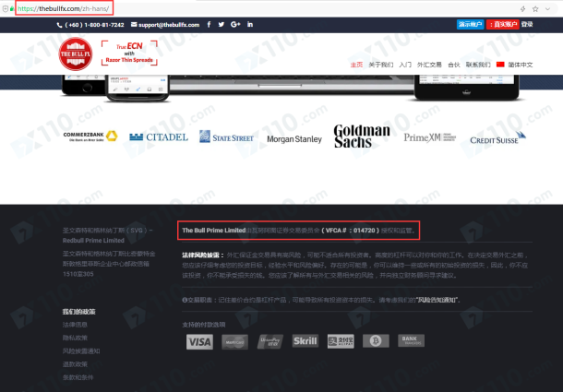Image resolution: width=563 pixels, height=392 pixels.
Task: Click the Credit Suisse logo
Action: 498,138
